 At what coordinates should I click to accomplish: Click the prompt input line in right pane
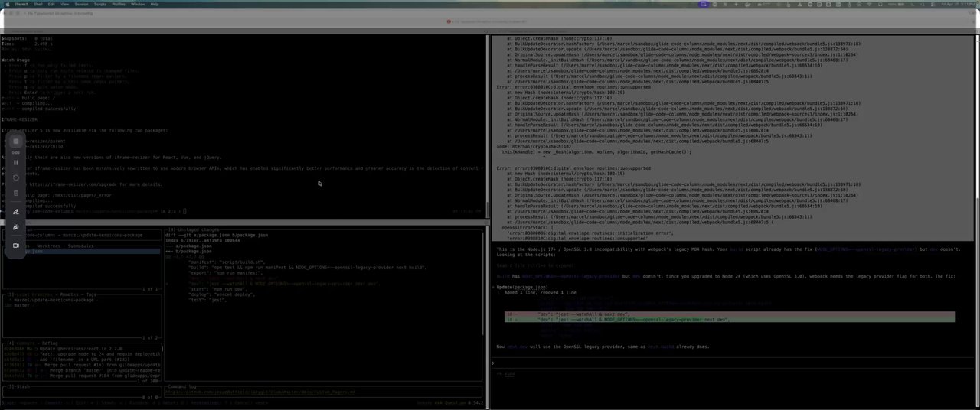731,363
